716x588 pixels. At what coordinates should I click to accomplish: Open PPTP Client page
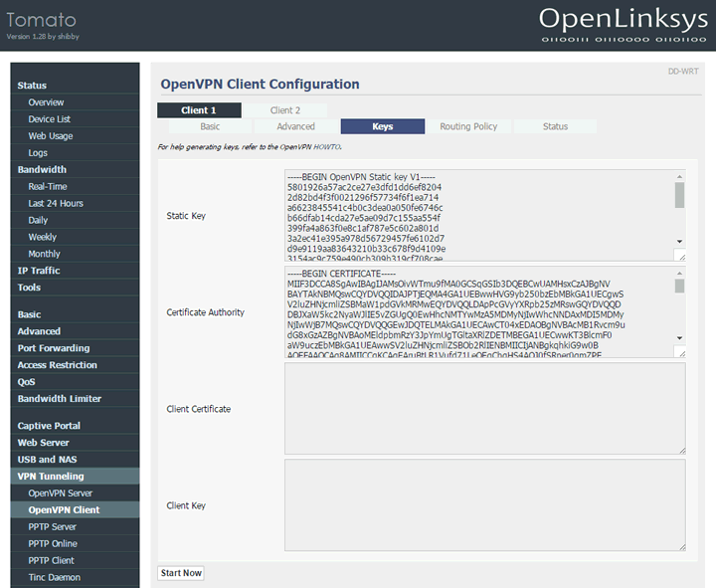coord(75,560)
